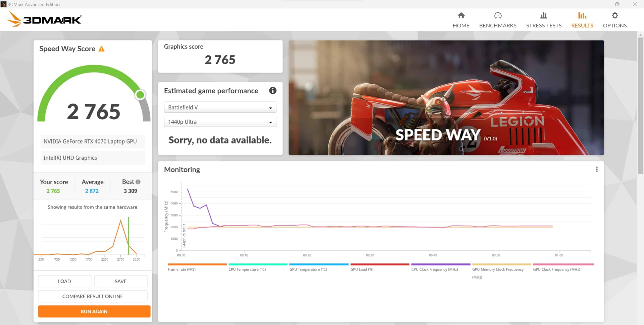Click the Home house icon
This screenshot has height=325, width=644.
[x=461, y=16]
